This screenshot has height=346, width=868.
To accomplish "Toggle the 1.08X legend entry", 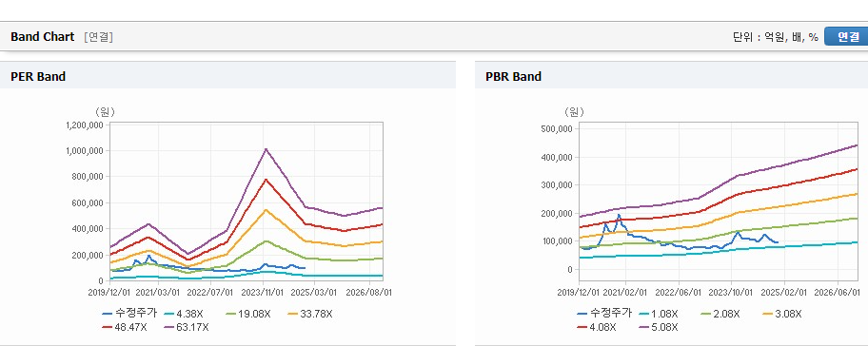I will pyautogui.click(x=659, y=314).
